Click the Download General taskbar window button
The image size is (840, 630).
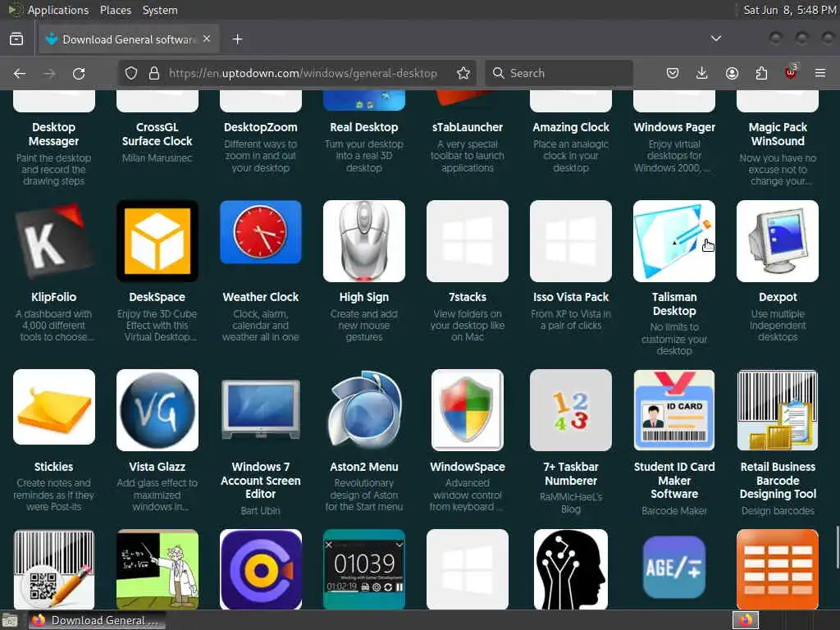(x=97, y=620)
